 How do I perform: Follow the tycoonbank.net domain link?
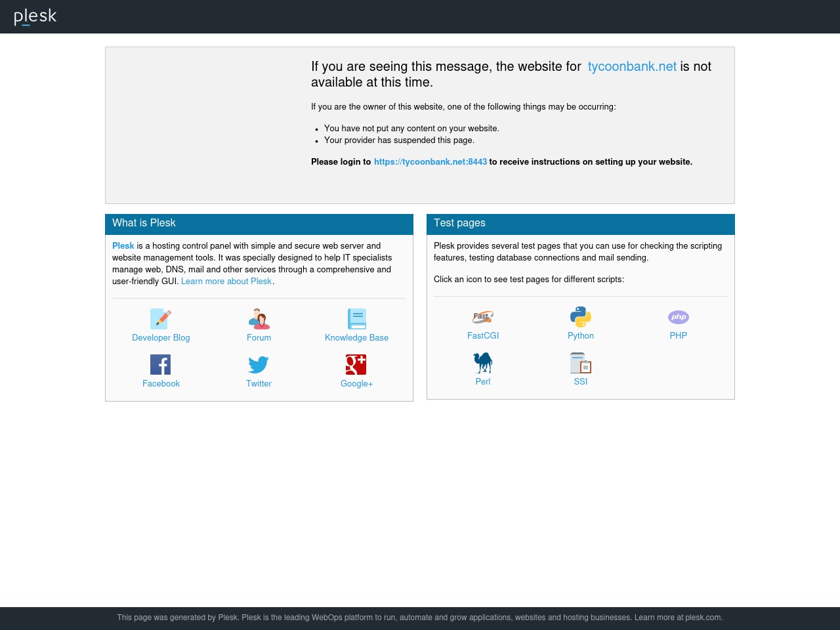click(x=632, y=66)
